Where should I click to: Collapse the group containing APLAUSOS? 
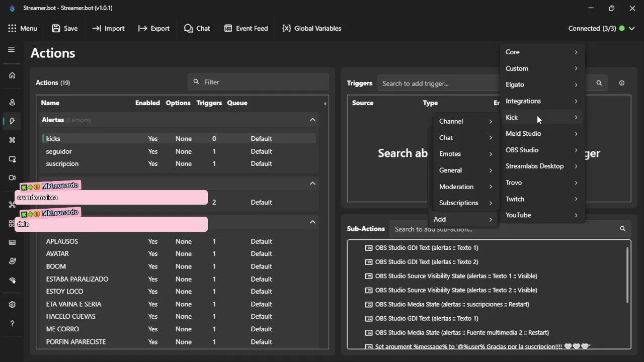click(312, 222)
